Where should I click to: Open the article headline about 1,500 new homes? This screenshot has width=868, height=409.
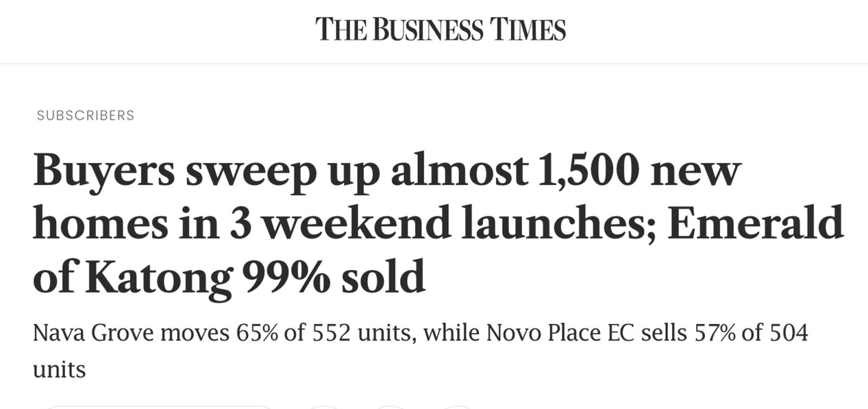[438, 223]
